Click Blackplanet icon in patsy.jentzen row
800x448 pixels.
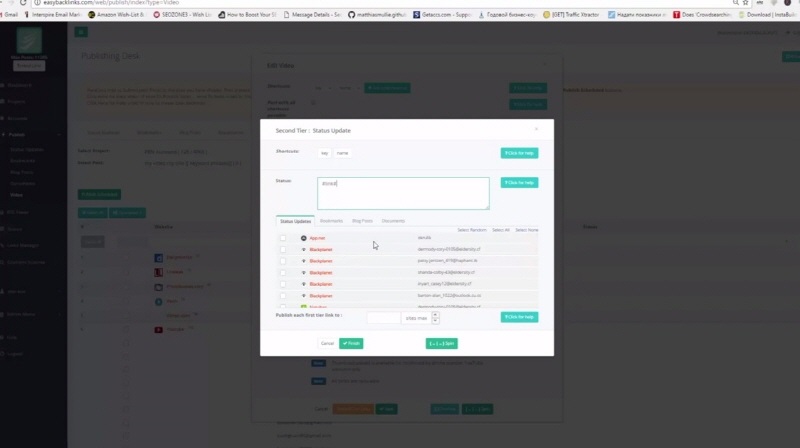click(304, 261)
